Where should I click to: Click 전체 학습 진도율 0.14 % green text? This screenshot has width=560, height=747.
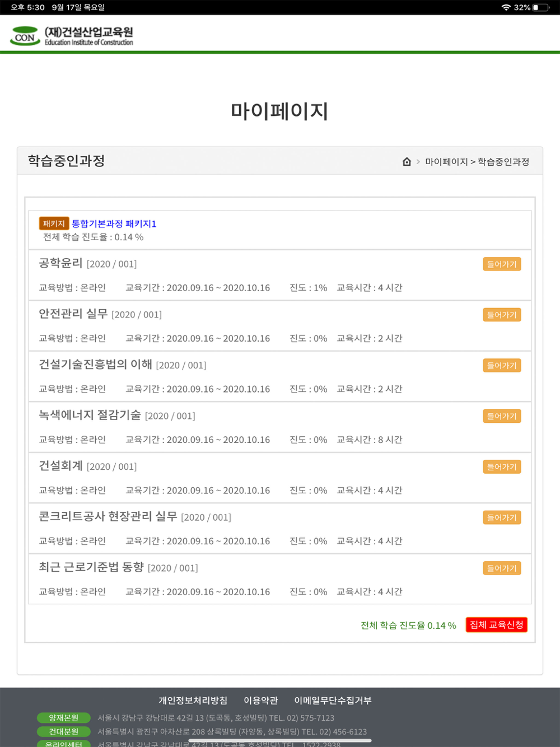click(x=408, y=625)
